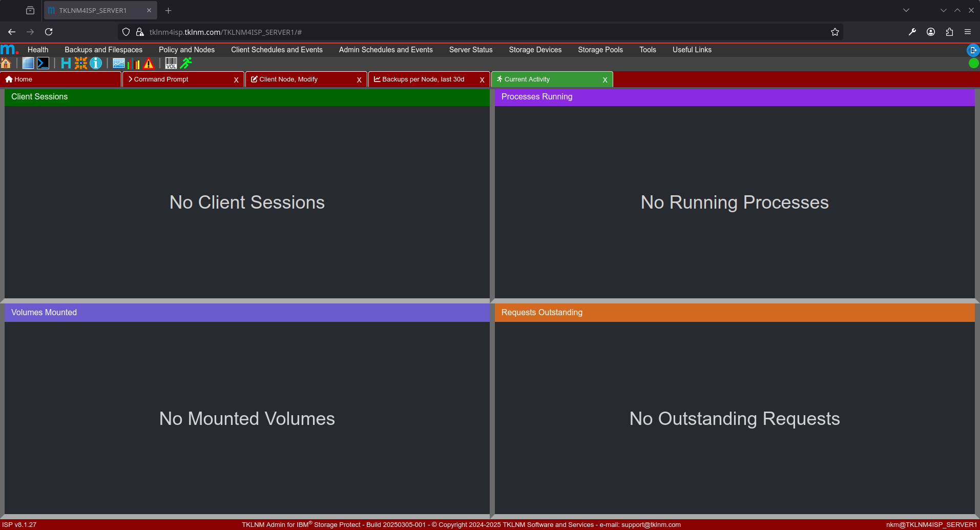
Task: Open the Useful Links menu
Action: pyautogui.click(x=692, y=50)
